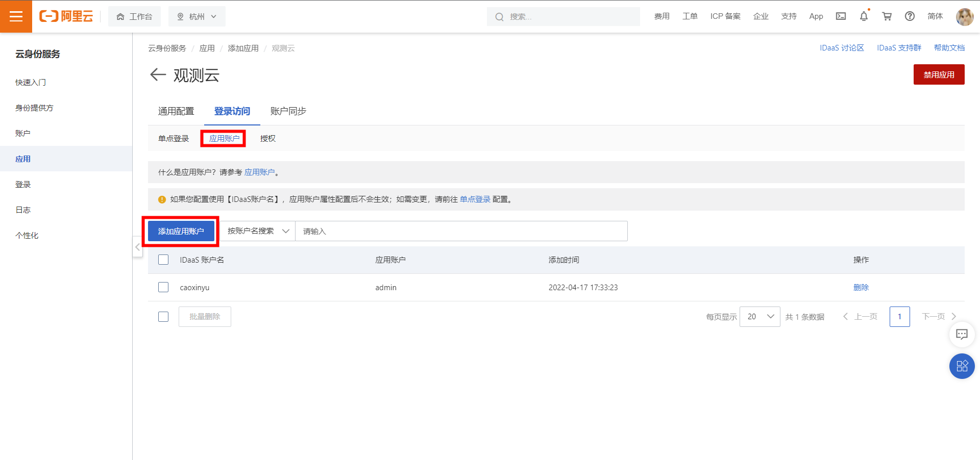Open the 费用 top menu
The width and height of the screenshot is (980, 460).
coord(662,16)
